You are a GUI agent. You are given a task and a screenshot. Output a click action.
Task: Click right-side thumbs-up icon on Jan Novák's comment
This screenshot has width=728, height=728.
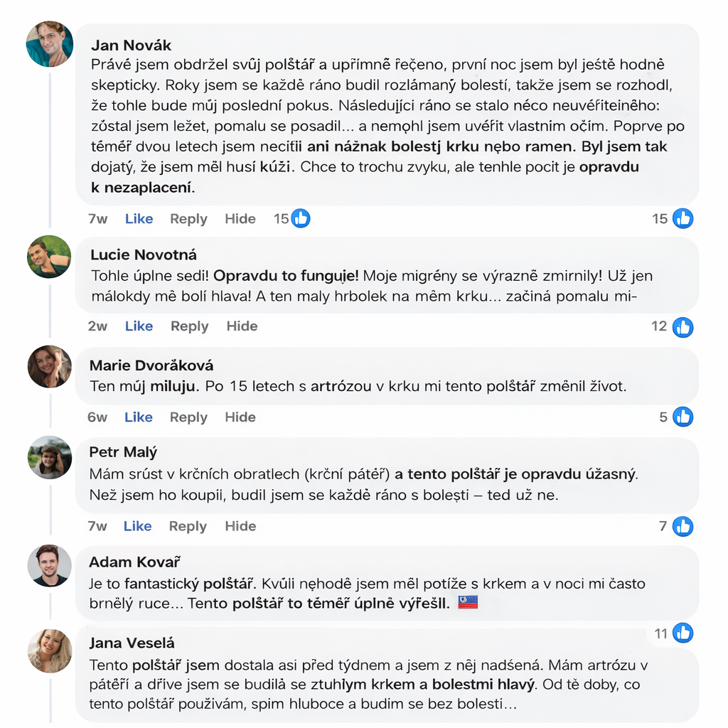[683, 219]
